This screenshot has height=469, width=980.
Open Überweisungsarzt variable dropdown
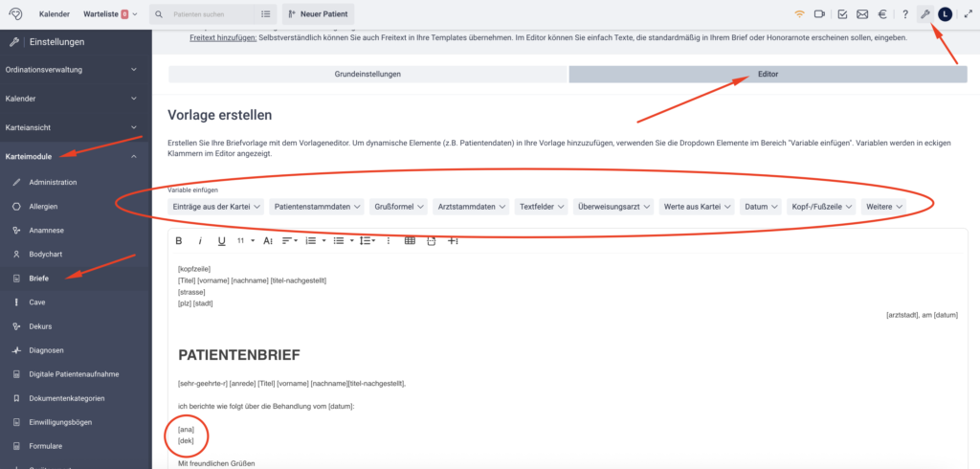[x=613, y=207]
